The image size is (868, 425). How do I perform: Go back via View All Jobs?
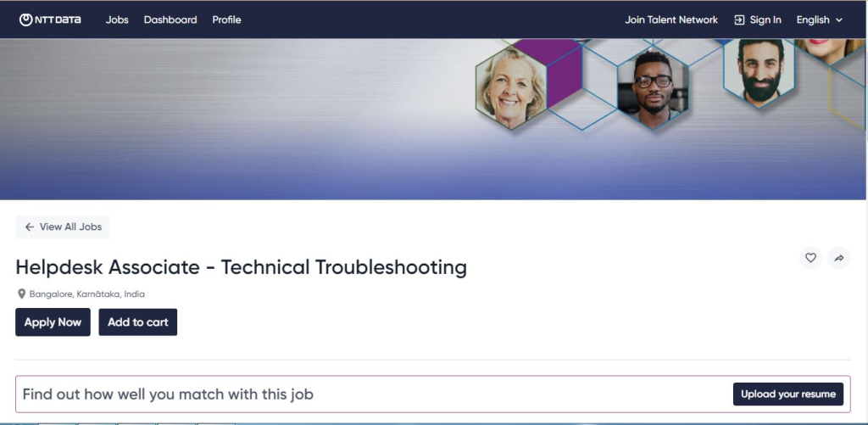tap(63, 226)
